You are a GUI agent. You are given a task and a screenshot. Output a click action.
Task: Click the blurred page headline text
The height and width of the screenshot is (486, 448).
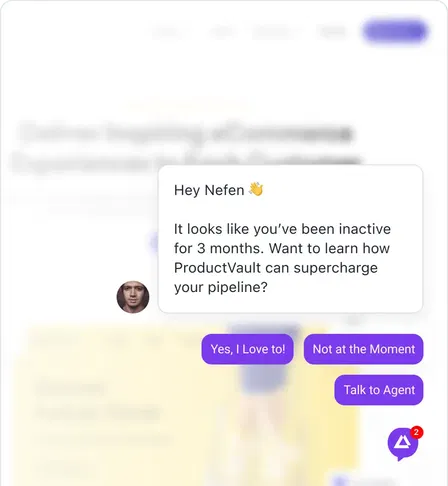[x=187, y=147]
